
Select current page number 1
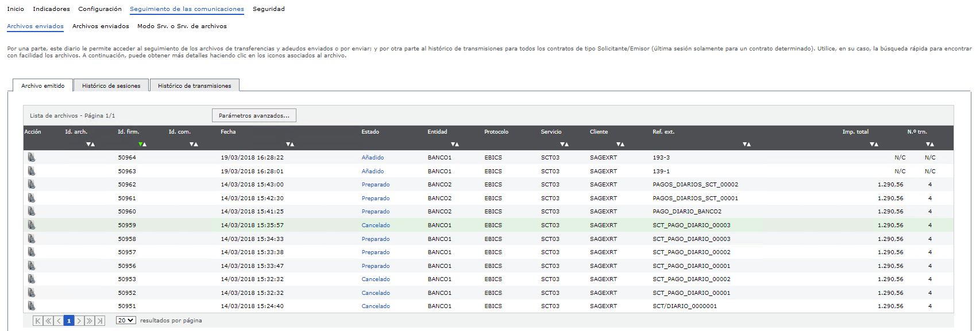pos(69,321)
